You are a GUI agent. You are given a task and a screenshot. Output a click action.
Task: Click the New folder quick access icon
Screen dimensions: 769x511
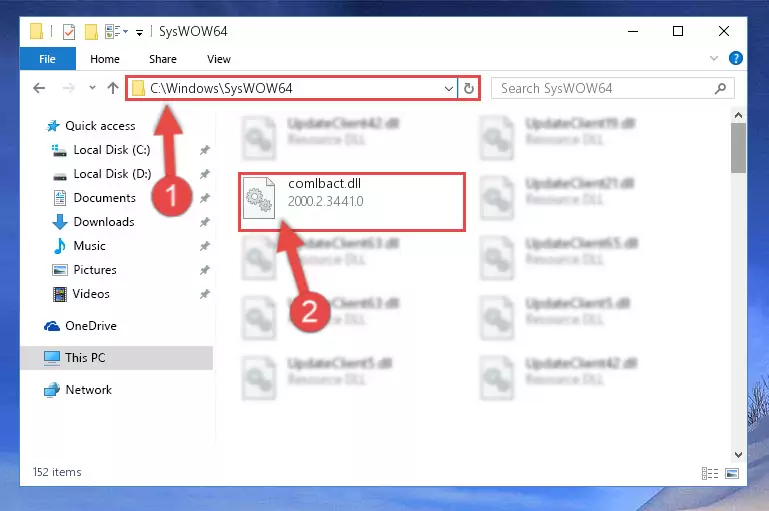click(x=91, y=32)
